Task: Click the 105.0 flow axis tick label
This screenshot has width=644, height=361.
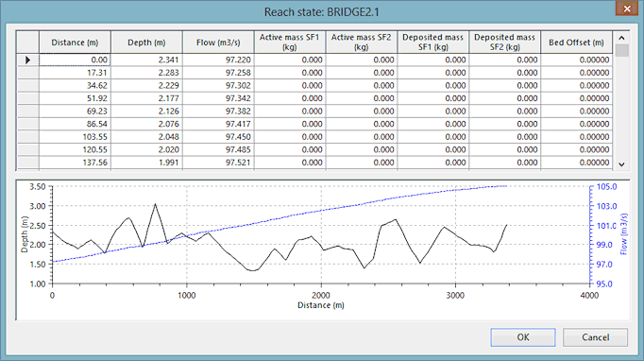Action: click(606, 187)
